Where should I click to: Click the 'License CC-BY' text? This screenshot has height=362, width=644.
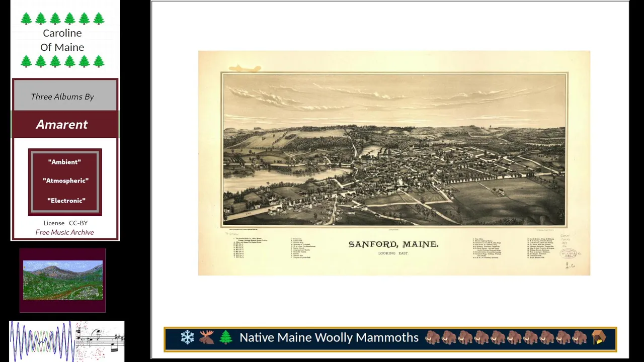(65, 223)
